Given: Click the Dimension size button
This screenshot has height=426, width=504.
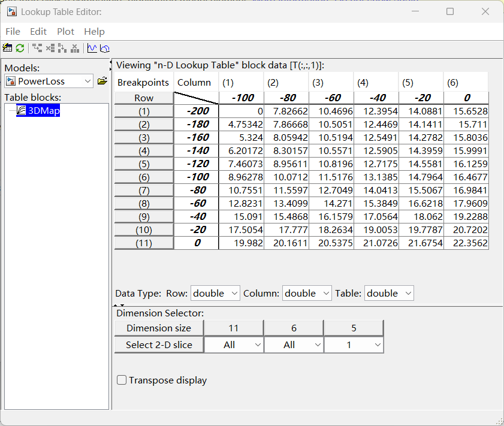Looking at the screenshot, I should pos(159,328).
